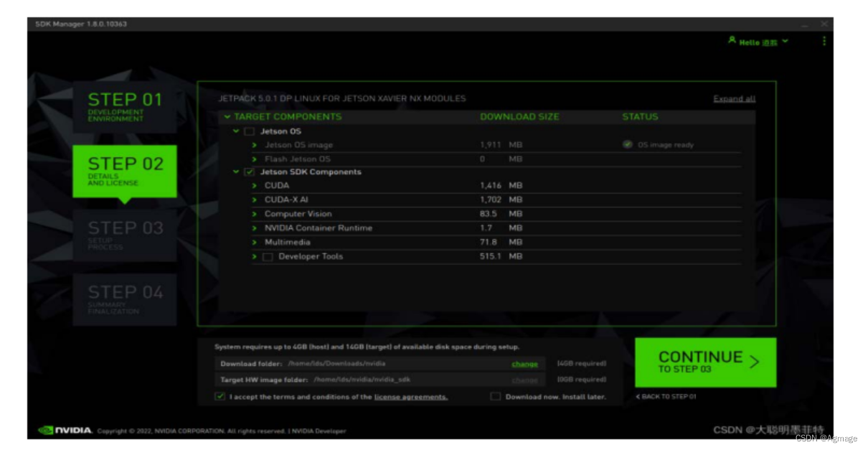Click the user account icon beside Hello
Viewport: 868px width, 450px height.
click(732, 41)
